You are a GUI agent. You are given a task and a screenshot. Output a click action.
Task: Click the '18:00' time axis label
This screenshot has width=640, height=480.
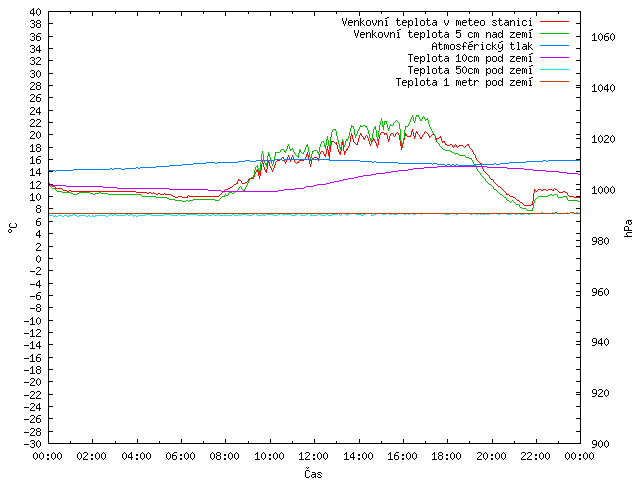(x=447, y=456)
